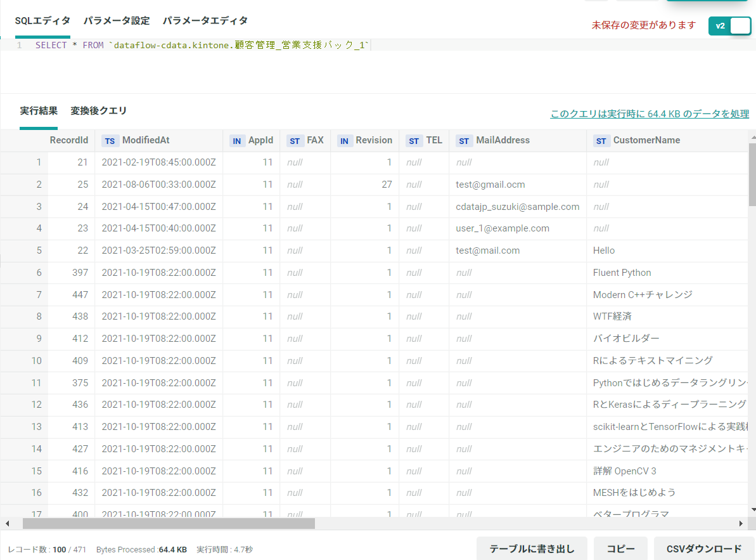Image resolution: width=756 pixels, height=560 pixels.
Task: Click the ST type badge beside TEL
Action: 414,141
